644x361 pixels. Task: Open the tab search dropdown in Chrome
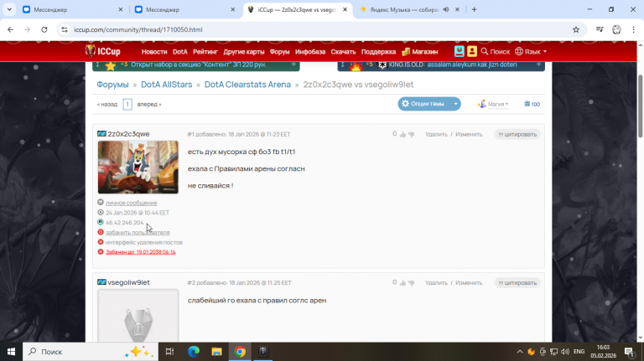click(x=9, y=9)
